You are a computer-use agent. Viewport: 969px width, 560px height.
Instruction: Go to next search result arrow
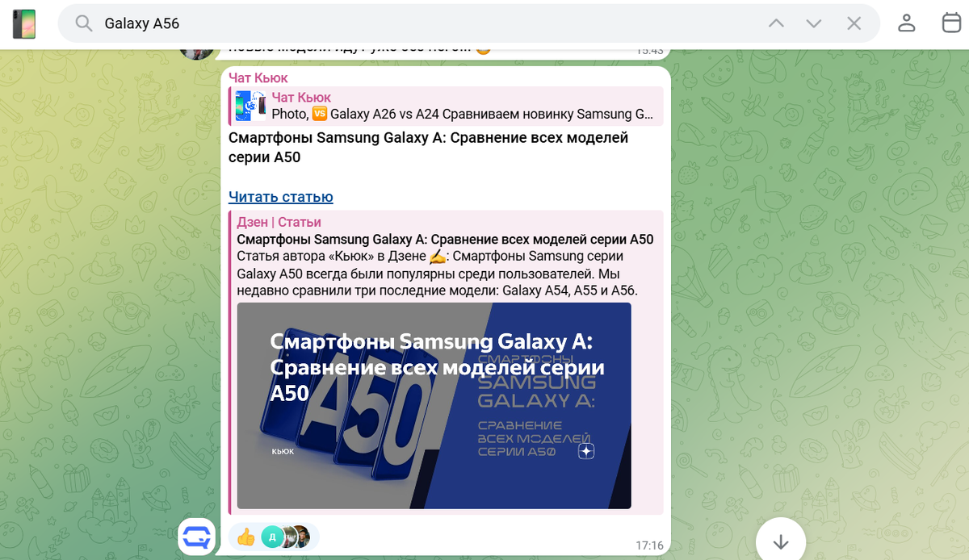(x=814, y=23)
